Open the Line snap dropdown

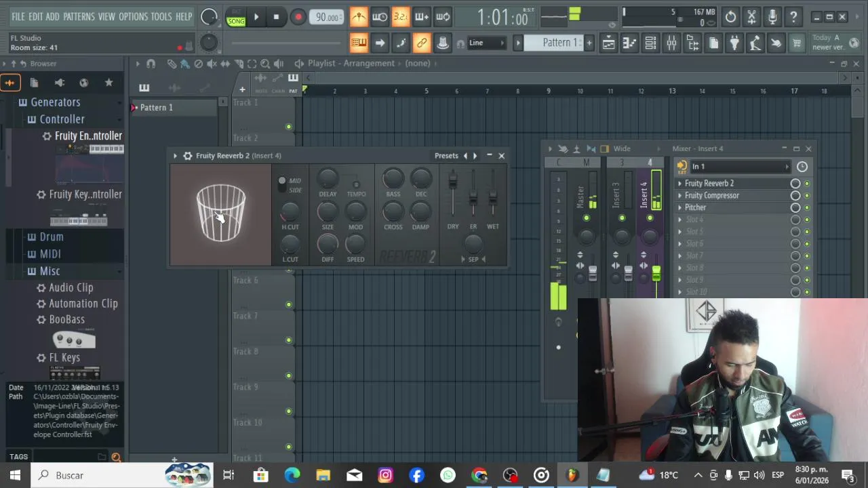[486, 43]
